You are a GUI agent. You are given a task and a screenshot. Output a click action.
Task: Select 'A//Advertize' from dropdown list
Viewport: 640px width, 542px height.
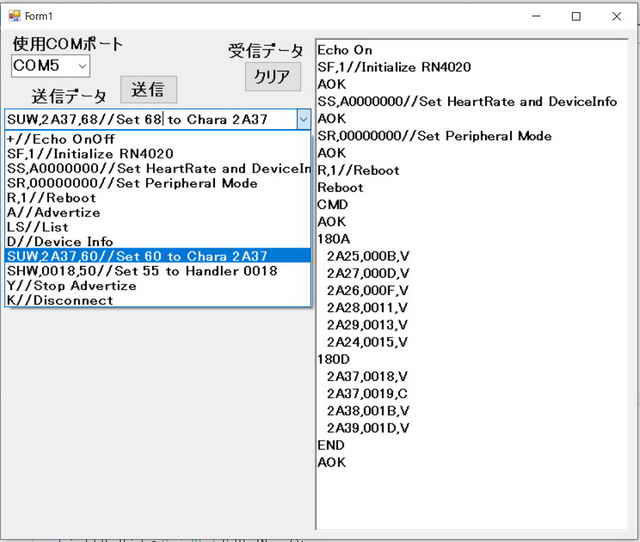pyautogui.click(x=158, y=212)
